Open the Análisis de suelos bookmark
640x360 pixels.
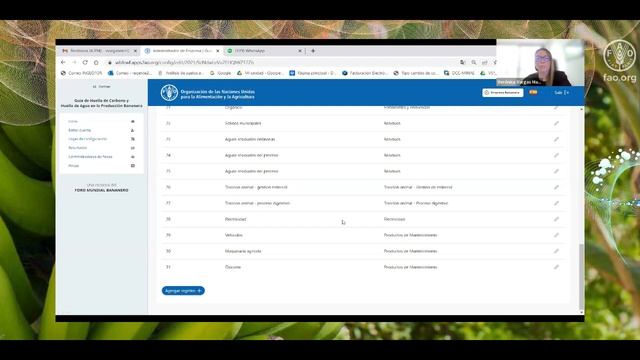181,73
